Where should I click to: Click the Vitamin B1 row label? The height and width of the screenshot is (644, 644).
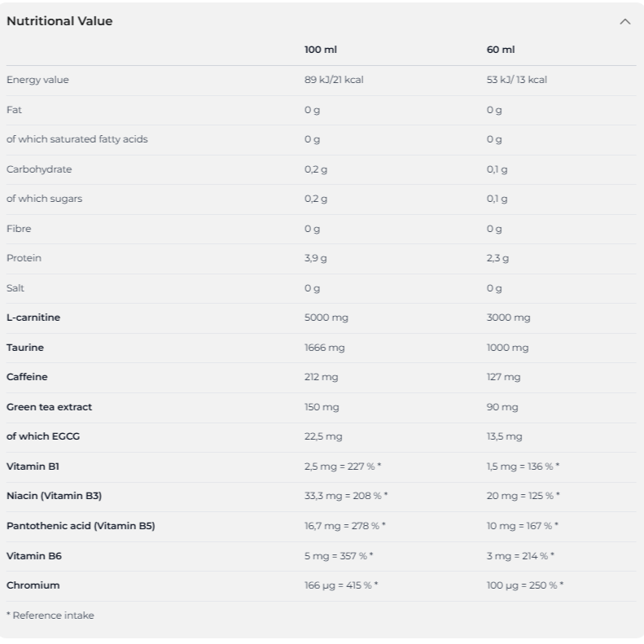33,467
